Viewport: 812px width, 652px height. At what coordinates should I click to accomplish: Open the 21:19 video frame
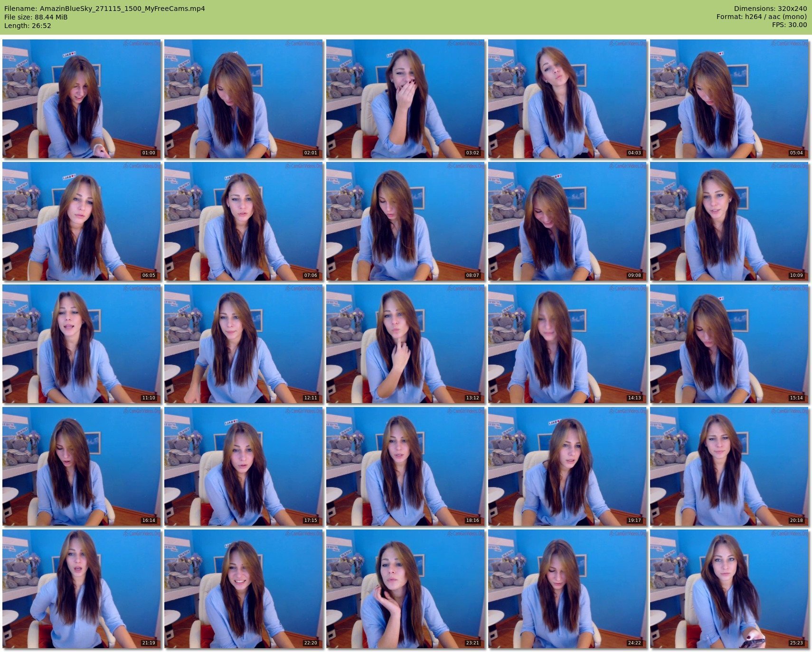(x=82, y=589)
